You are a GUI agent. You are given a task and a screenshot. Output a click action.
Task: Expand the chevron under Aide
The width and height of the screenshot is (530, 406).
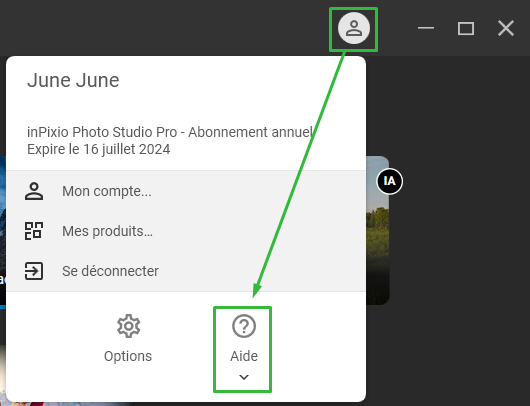[x=244, y=377]
